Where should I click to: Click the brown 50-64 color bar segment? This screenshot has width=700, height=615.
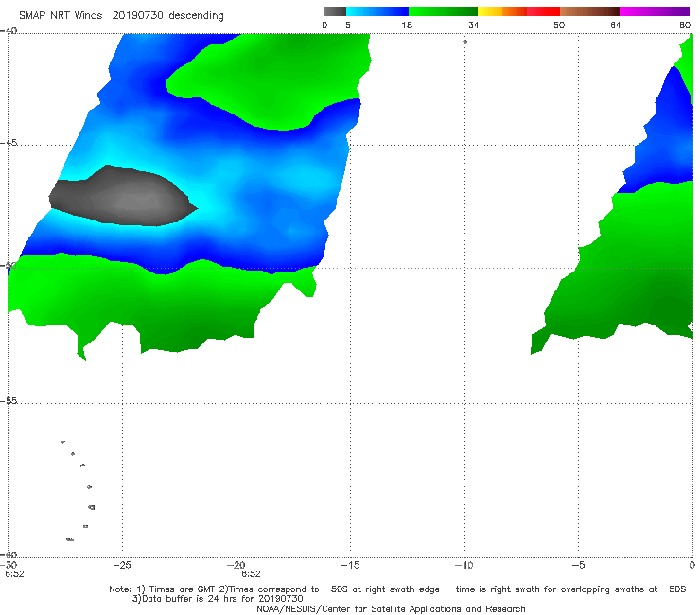tap(589, 11)
